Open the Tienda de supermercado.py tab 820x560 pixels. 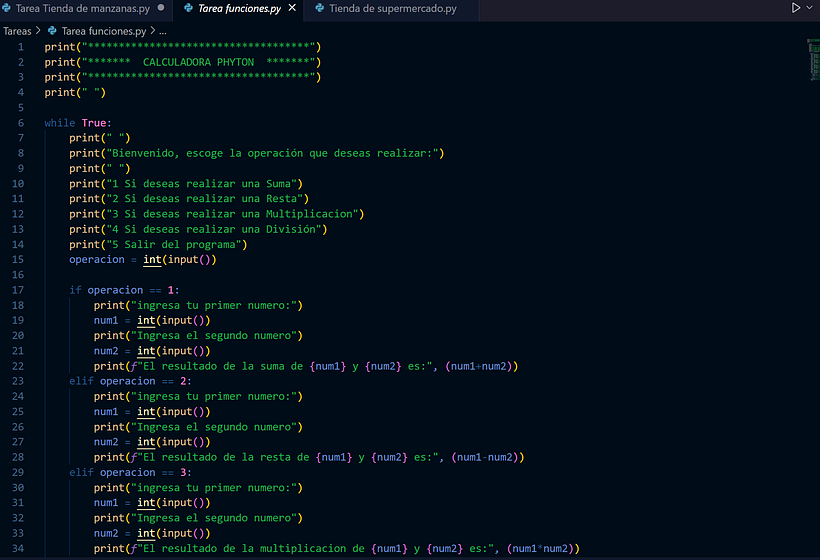tap(392, 8)
